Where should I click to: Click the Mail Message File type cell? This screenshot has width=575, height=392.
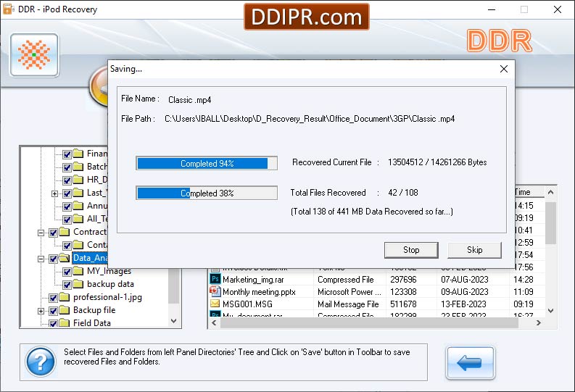tap(348, 304)
